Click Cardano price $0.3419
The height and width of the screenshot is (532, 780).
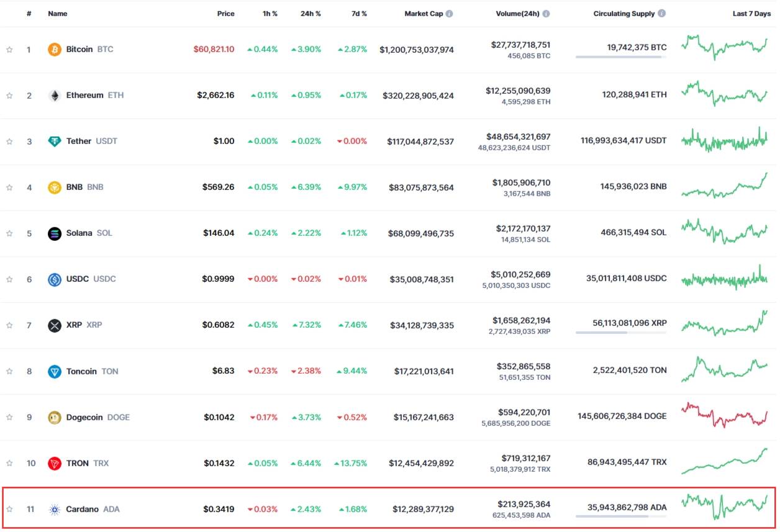[219, 510]
